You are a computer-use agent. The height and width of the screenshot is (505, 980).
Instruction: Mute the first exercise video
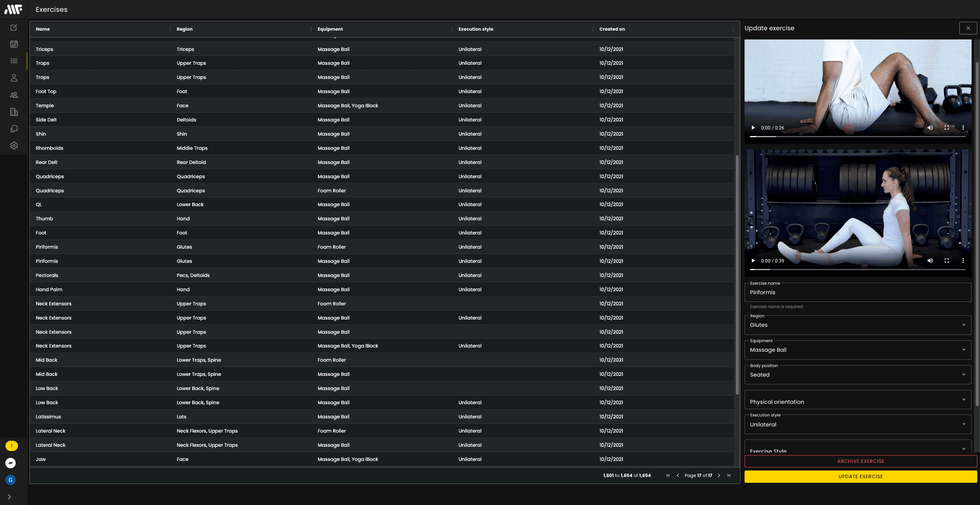click(930, 128)
